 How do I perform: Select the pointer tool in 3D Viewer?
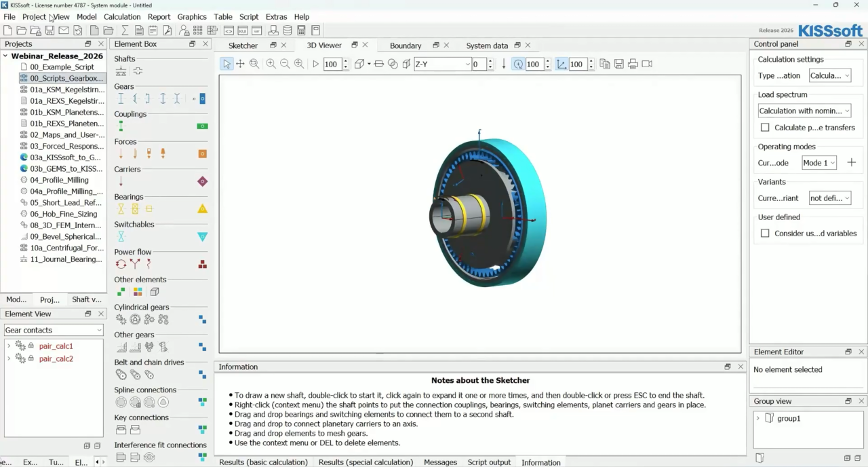[x=226, y=64]
